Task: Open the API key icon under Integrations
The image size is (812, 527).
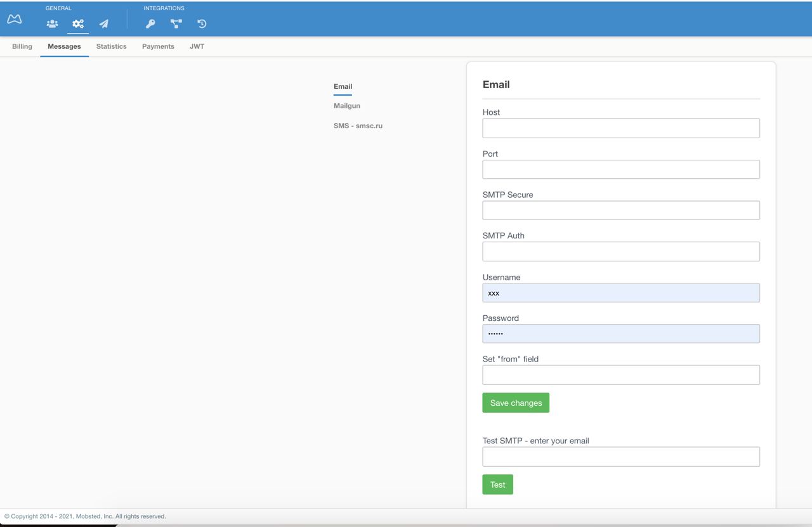Action: coord(150,24)
